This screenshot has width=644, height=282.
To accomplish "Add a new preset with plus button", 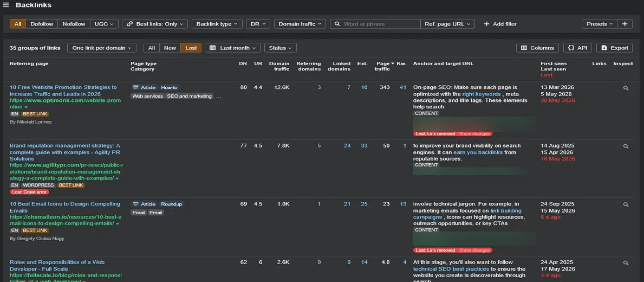I will pos(625,24).
